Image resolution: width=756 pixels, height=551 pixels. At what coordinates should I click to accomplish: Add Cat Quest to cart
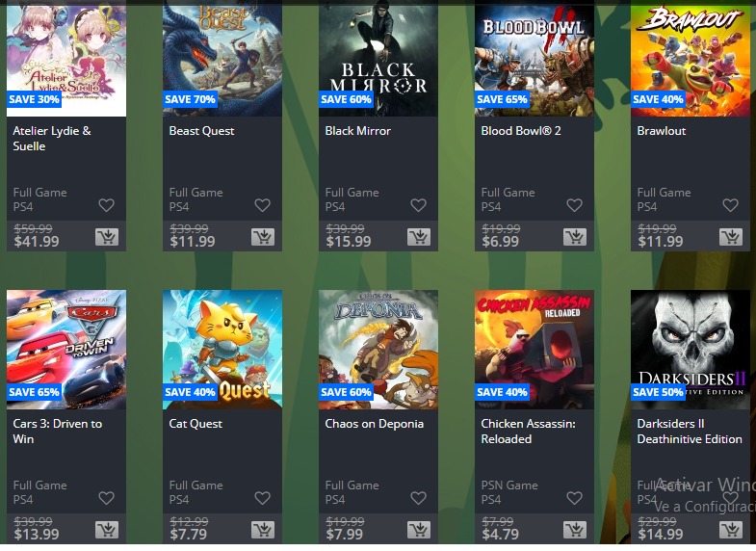coord(263,530)
